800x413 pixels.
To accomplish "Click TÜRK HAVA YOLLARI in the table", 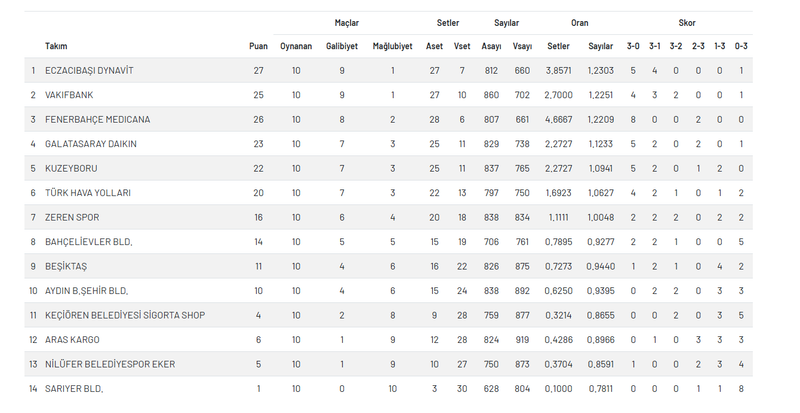I will point(88,193).
